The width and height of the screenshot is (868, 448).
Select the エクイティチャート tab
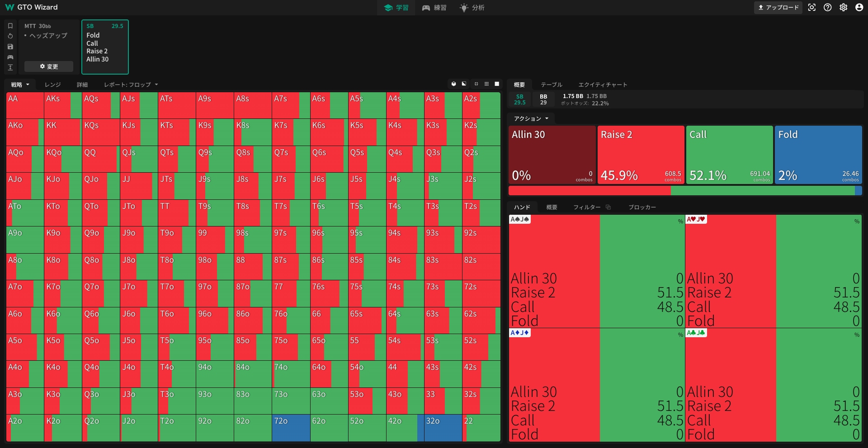[603, 85]
